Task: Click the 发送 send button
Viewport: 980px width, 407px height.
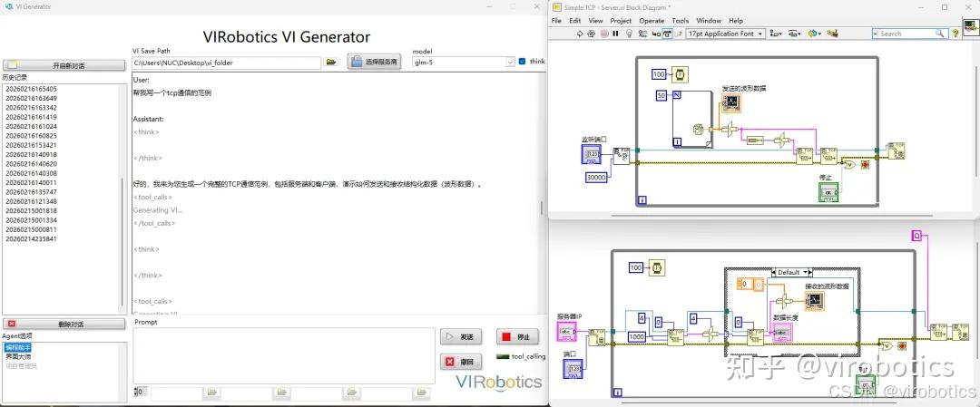Action: click(x=461, y=337)
